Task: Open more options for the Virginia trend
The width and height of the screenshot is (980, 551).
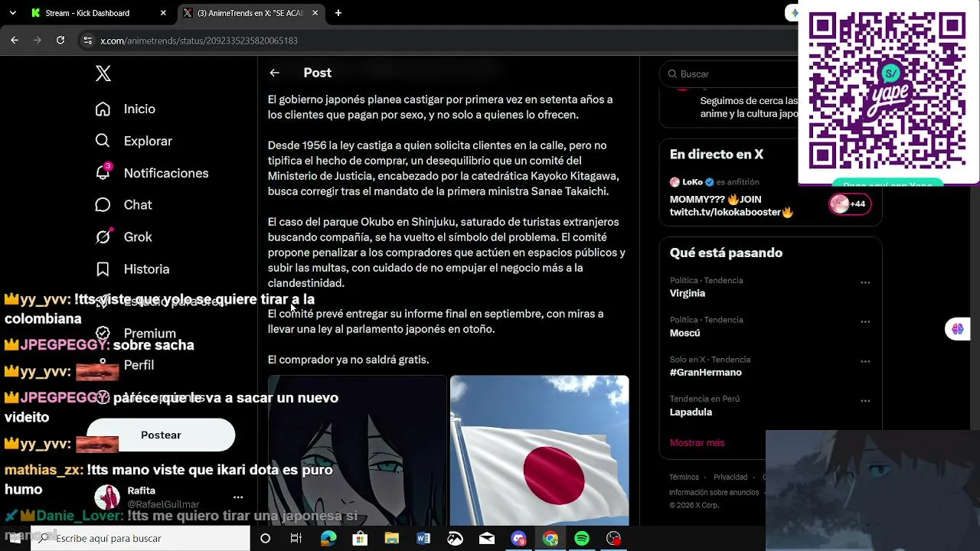Action: (x=865, y=282)
